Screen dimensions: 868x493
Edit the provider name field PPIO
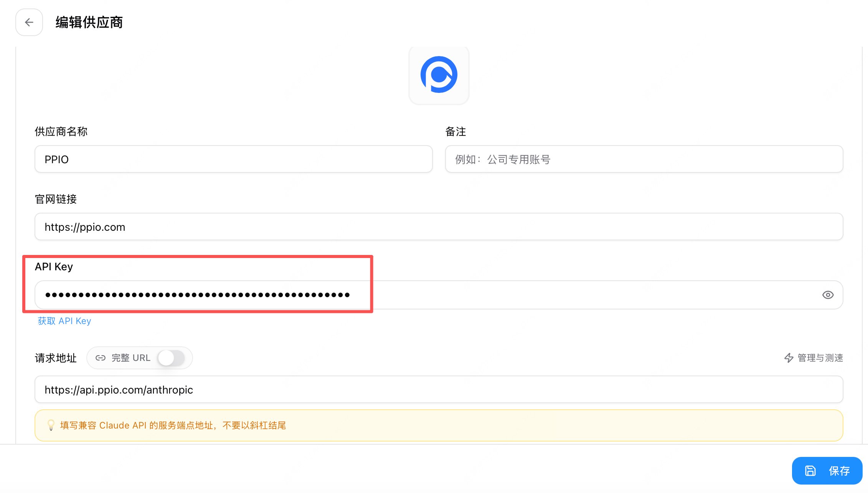(x=234, y=159)
